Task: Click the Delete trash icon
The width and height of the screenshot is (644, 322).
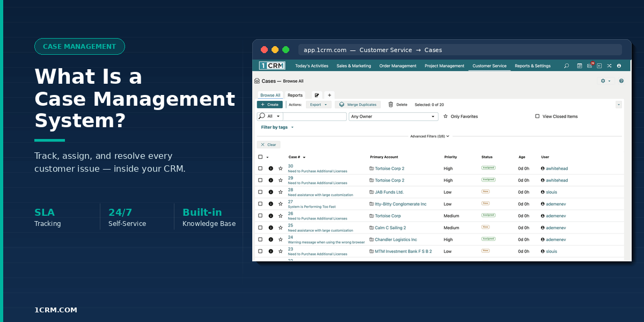Action: click(391, 105)
